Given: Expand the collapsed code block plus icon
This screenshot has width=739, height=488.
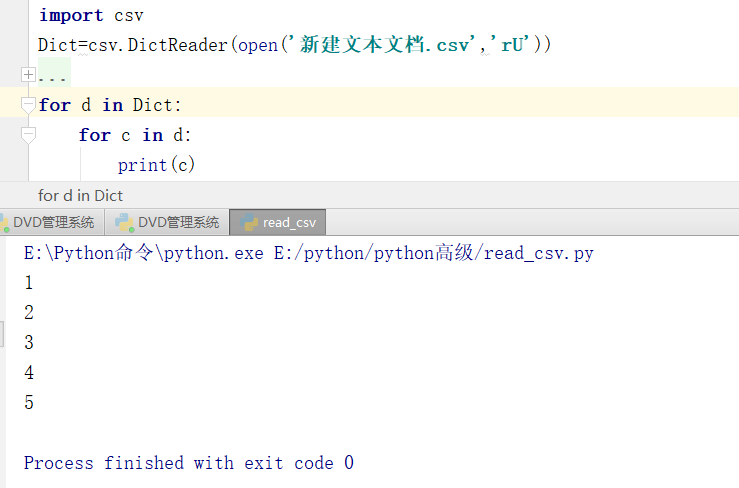Looking at the screenshot, I should (x=28, y=74).
